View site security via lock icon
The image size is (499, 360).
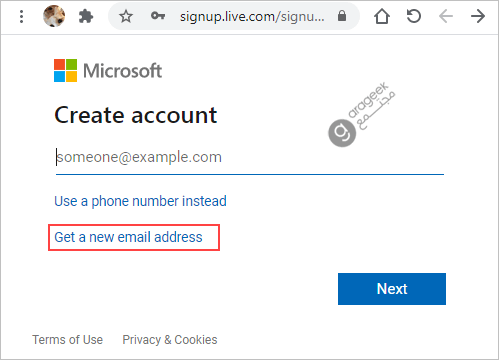(x=342, y=16)
